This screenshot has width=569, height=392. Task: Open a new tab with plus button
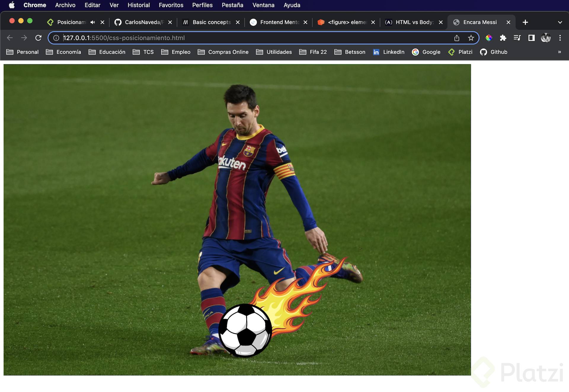(x=525, y=22)
